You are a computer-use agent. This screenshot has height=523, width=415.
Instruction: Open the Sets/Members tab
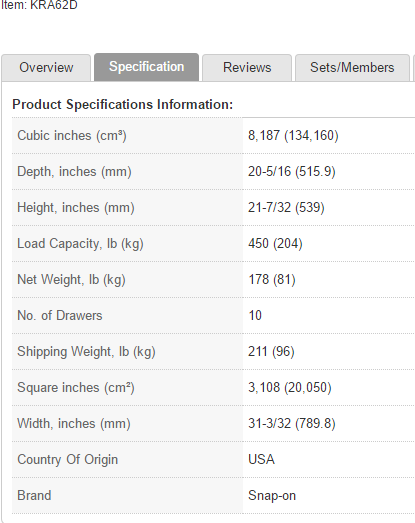click(352, 68)
